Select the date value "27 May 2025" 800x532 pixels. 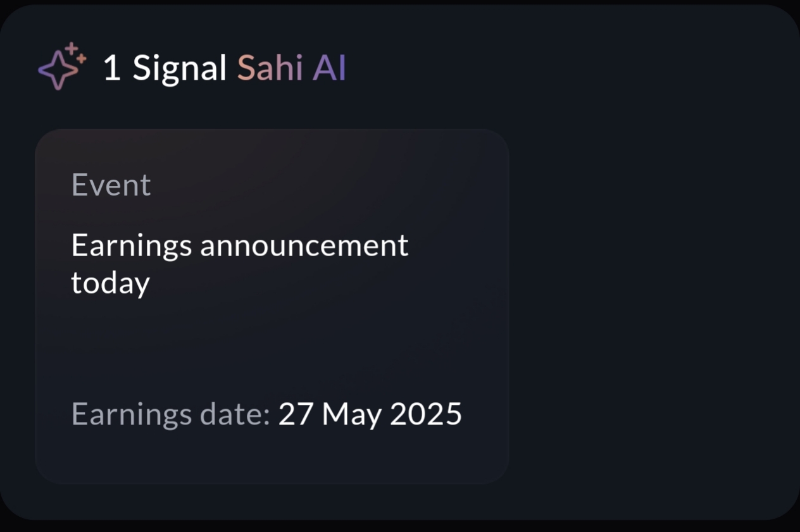click(x=370, y=414)
